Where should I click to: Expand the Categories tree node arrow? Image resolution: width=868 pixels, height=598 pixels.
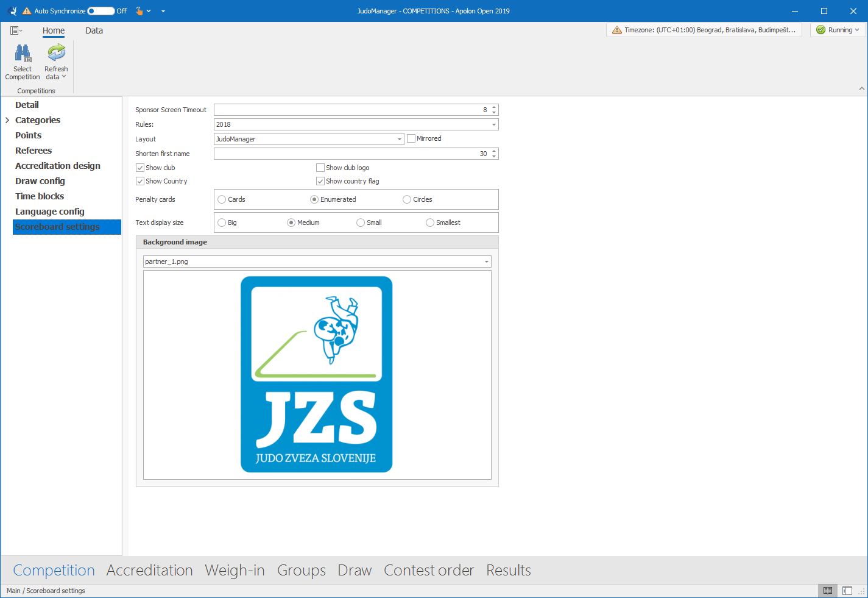pyautogui.click(x=7, y=120)
